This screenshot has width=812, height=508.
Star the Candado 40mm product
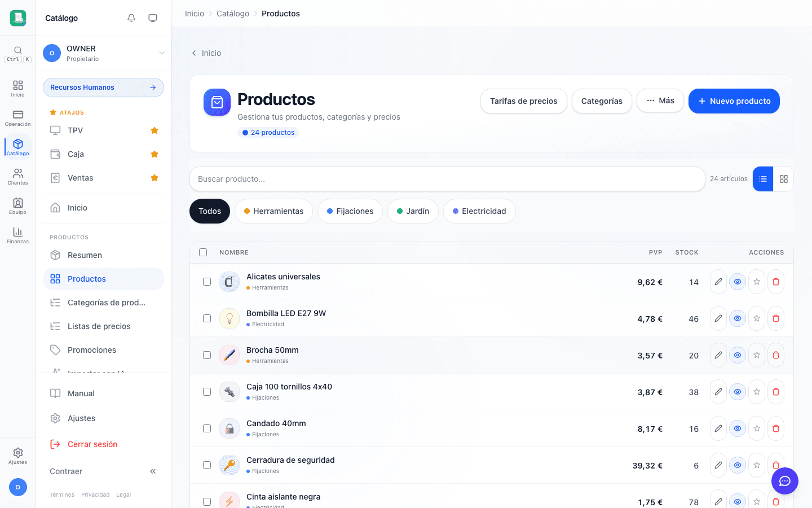pos(757,428)
